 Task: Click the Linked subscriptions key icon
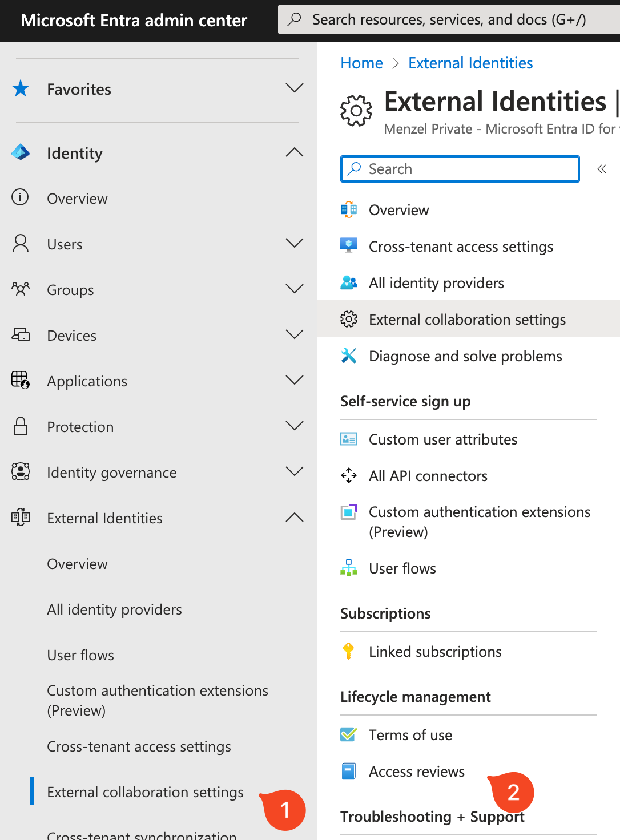pyautogui.click(x=348, y=651)
